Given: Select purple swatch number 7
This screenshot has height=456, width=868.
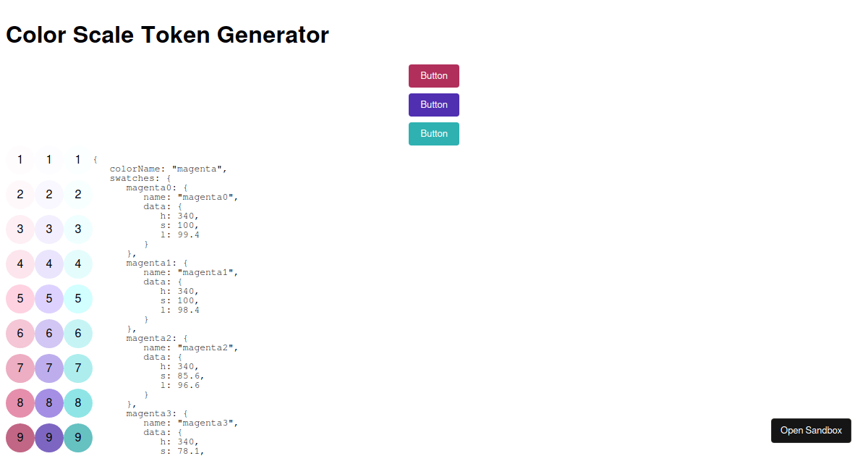Looking at the screenshot, I should point(48,368).
